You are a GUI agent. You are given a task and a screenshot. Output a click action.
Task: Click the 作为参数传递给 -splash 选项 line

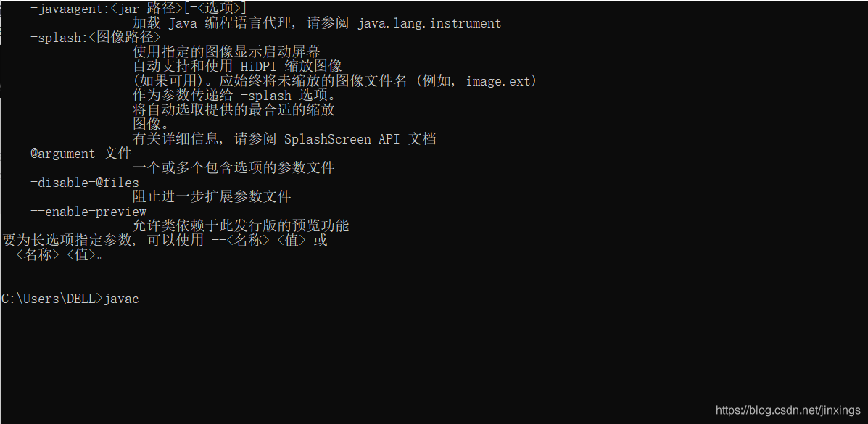(233, 96)
